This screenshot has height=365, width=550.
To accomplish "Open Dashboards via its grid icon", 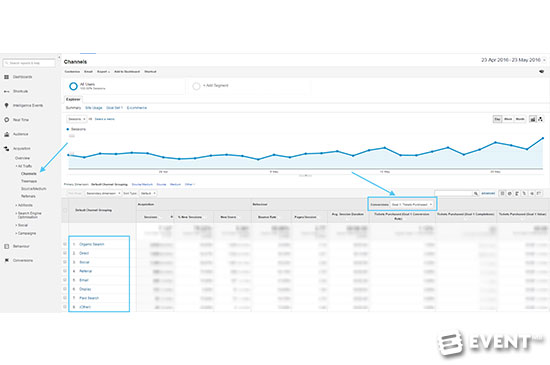I will [6, 77].
